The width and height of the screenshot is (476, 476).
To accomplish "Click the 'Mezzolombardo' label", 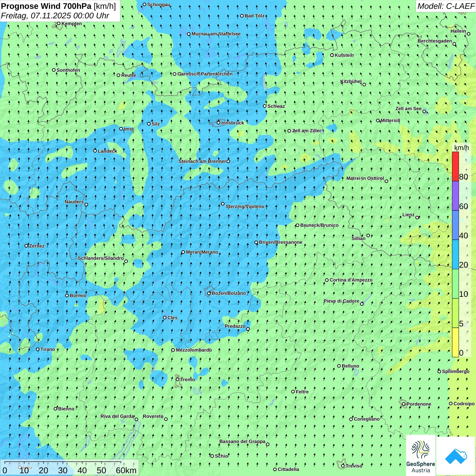I will pyautogui.click(x=194, y=350).
